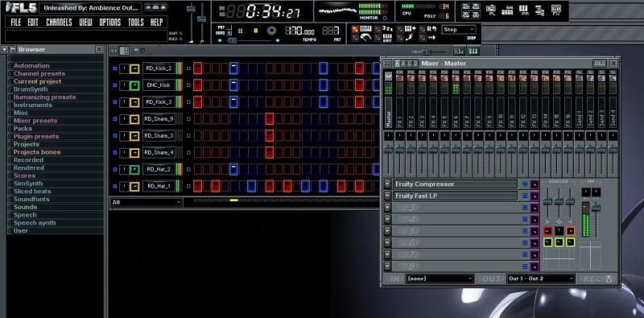The width and height of the screenshot is (644, 318).
Task: Click the RD_Snare_3 channel button
Action: (x=159, y=136)
